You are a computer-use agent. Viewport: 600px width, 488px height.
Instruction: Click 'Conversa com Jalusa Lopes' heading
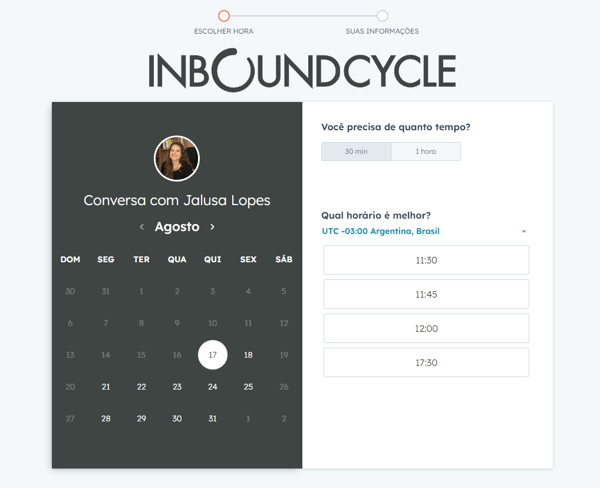(x=177, y=201)
